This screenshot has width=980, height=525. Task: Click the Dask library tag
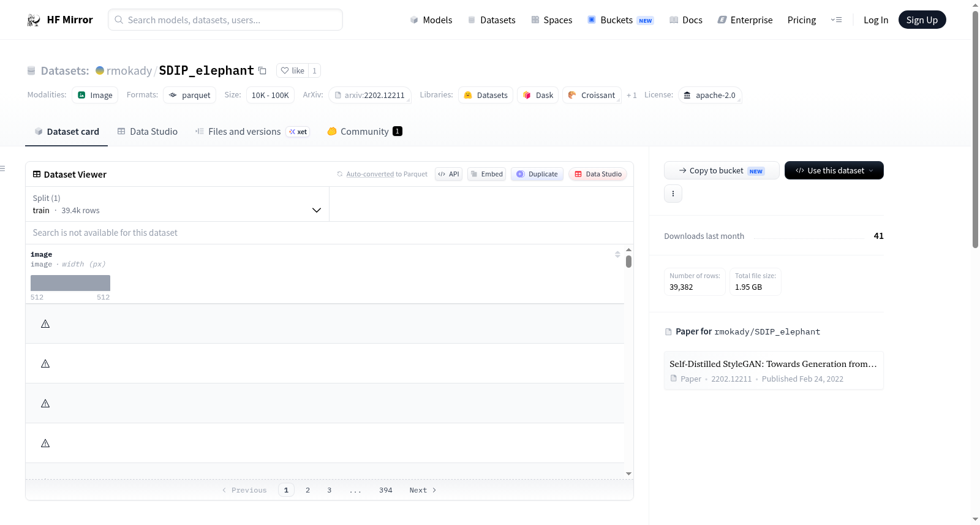tap(538, 95)
